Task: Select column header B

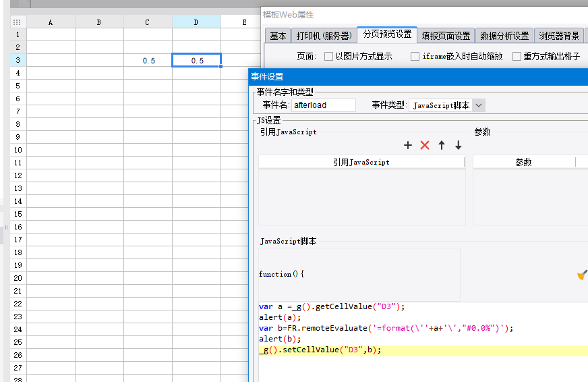Action: coord(99,22)
